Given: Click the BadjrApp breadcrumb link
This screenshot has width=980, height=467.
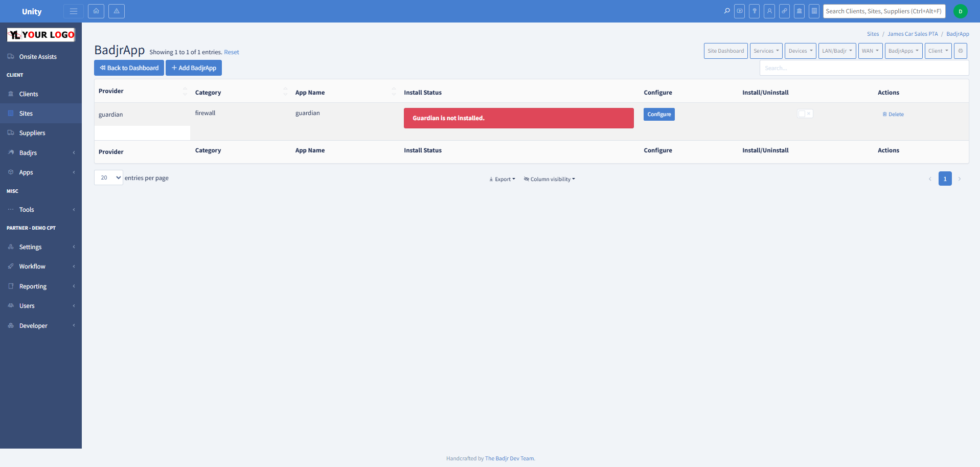Looking at the screenshot, I should tap(958, 34).
